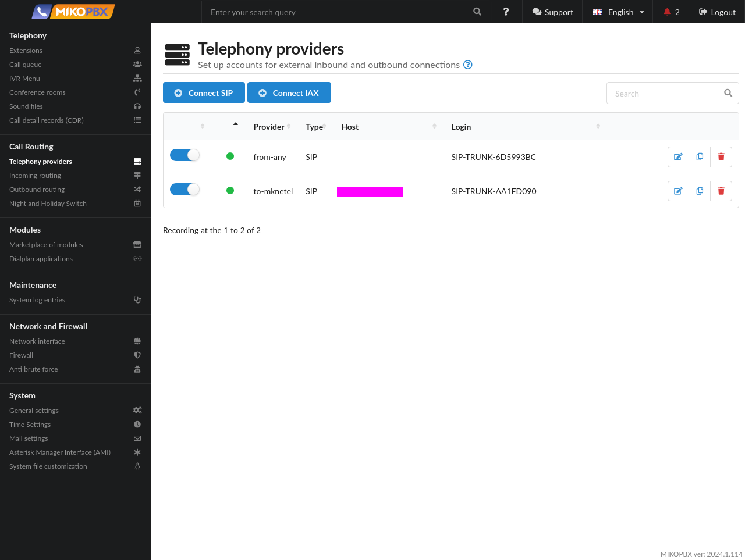Click the Mail settings envelope icon
745x560 pixels.
137,438
